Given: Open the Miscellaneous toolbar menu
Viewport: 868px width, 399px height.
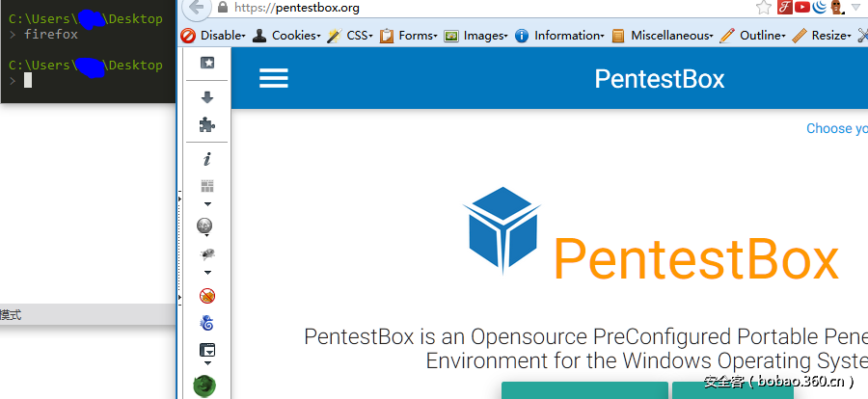Looking at the screenshot, I should point(664,36).
